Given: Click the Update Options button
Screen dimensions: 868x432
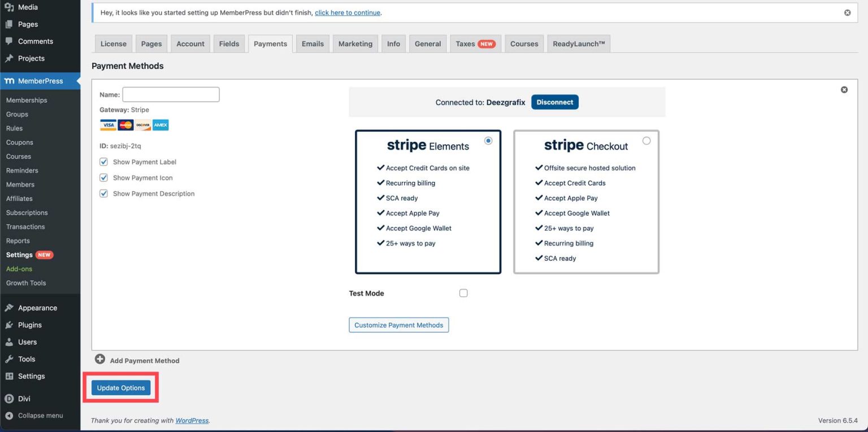Looking at the screenshot, I should (x=121, y=387).
